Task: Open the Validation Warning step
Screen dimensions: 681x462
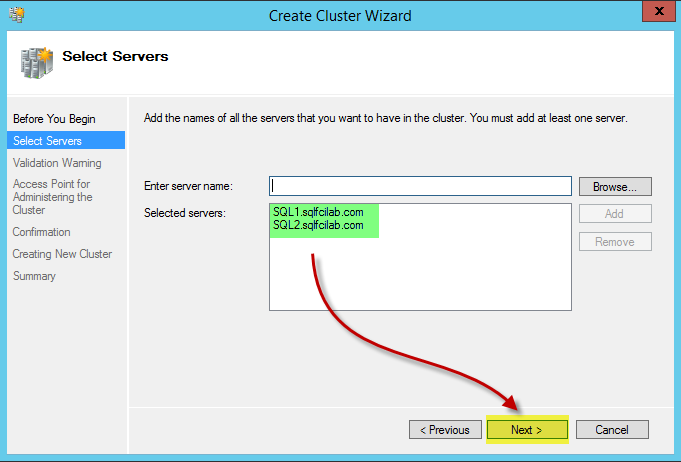Action: coord(57,163)
